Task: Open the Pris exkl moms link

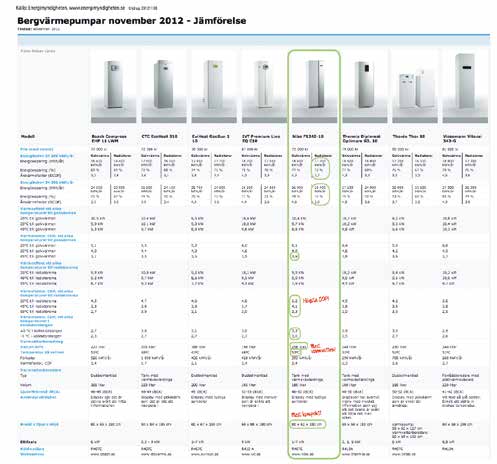Action: (37, 149)
